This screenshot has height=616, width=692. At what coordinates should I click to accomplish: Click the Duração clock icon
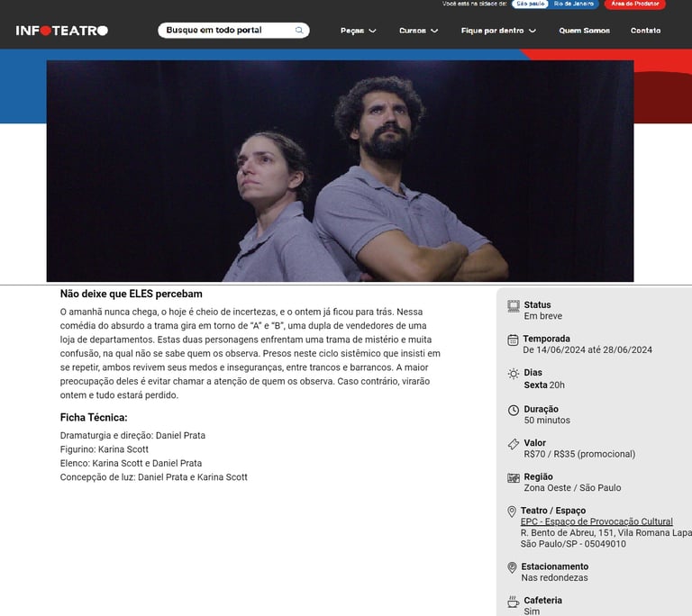[x=514, y=410]
